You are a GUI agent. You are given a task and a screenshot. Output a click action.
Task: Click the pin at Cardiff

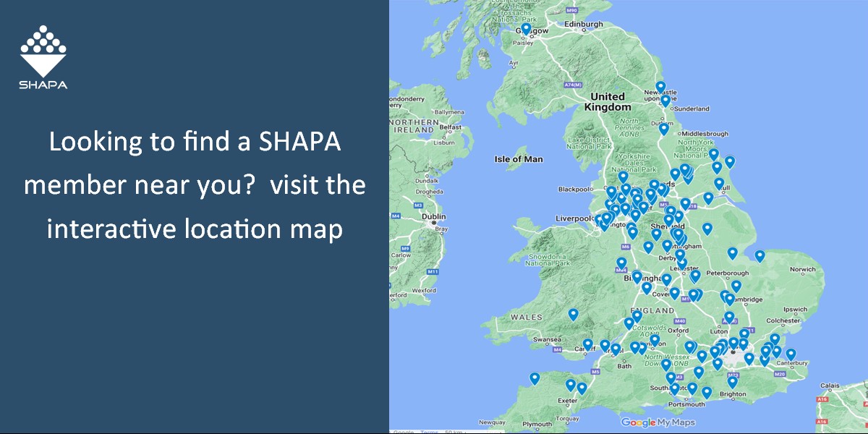[x=588, y=344]
